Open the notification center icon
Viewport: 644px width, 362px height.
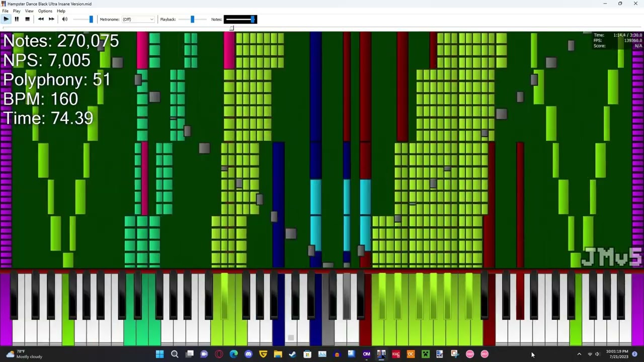635,354
